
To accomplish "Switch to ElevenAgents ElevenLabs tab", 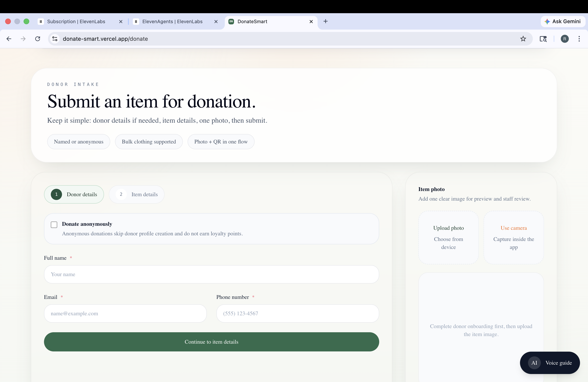I will pos(172,21).
